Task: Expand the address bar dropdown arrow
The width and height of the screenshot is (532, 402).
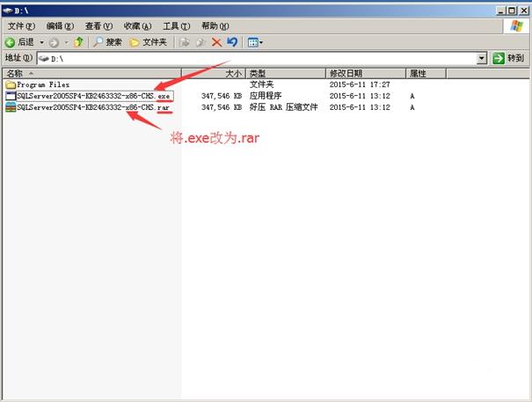Action: (x=482, y=58)
